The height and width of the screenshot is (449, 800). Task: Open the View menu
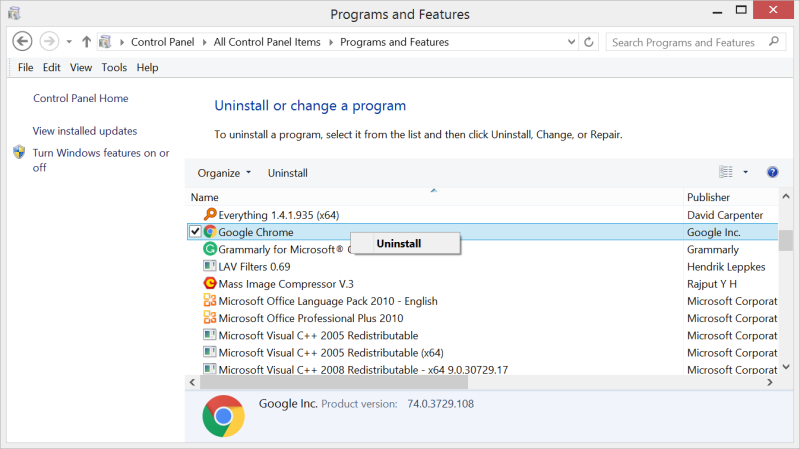coord(81,67)
